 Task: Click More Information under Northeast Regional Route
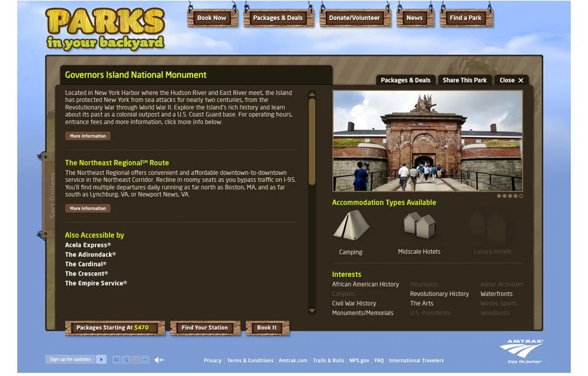click(88, 208)
